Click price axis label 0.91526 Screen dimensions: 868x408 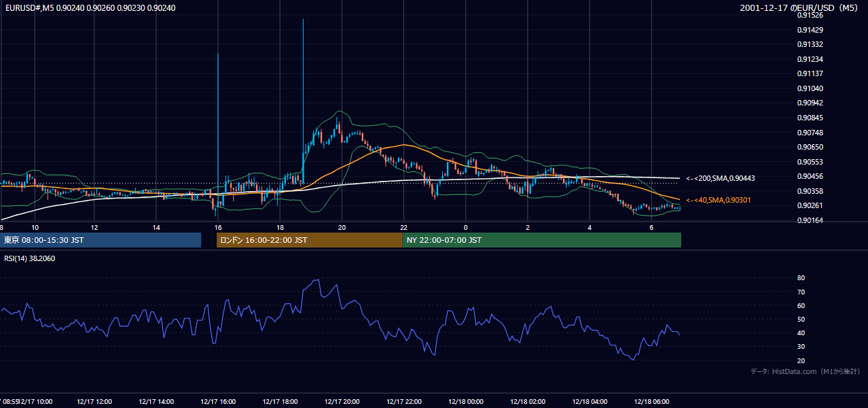810,15
